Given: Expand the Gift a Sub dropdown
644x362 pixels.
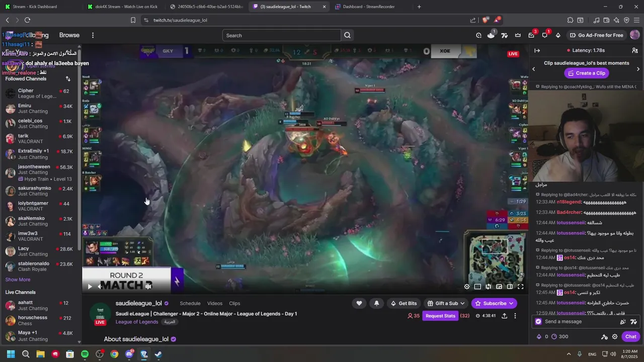Looking at the screenshot, I should point(462,303).
